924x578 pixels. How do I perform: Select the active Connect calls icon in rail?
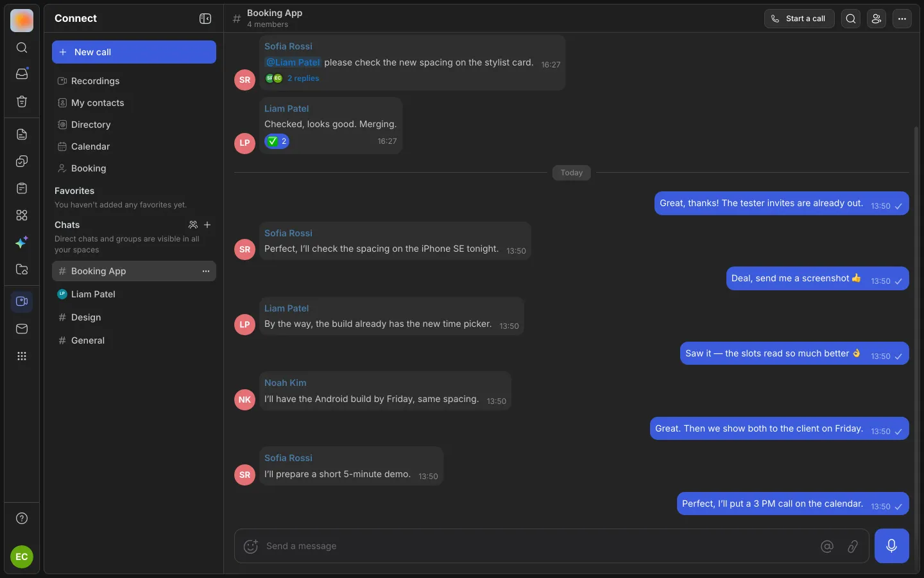click(x=22, y=301)
